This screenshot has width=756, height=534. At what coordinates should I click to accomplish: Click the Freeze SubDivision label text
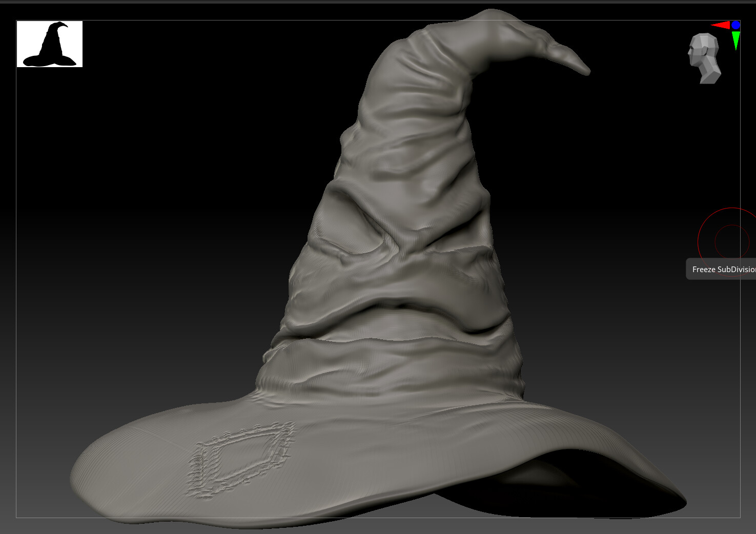point(723,269)
